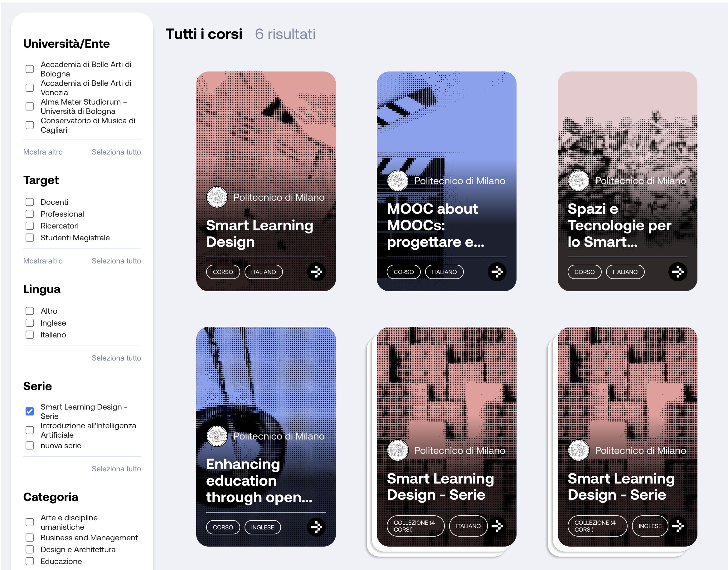Check Design e Architettura category
Screen dimensions: 728x570
click(30, 550)
